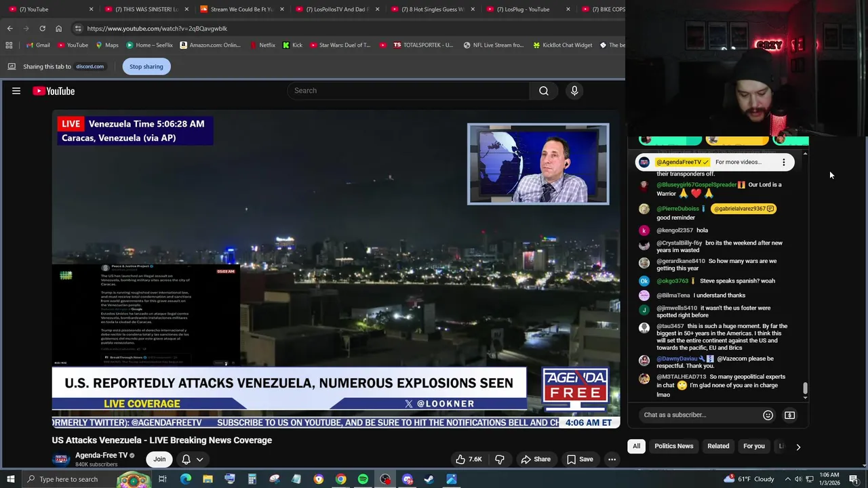
Task: Like the video with thumbs up
Action: point(469,460)
